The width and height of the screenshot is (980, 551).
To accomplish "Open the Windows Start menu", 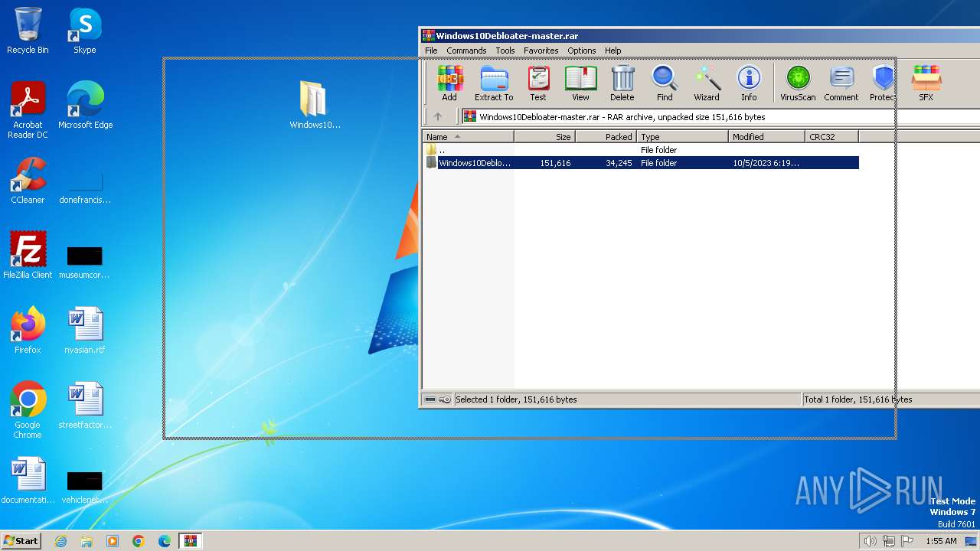I will [21, 540].
